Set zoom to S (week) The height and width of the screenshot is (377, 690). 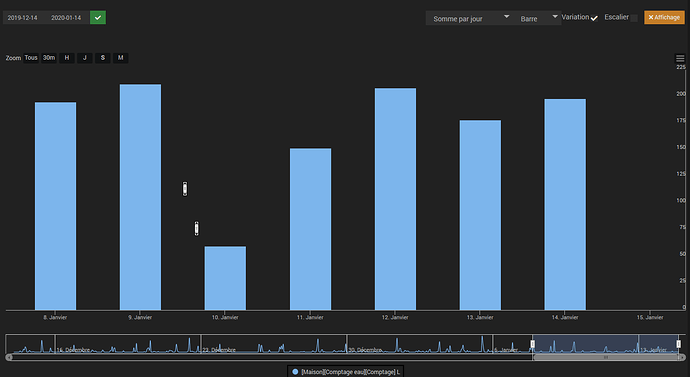(x=103, y=58)
